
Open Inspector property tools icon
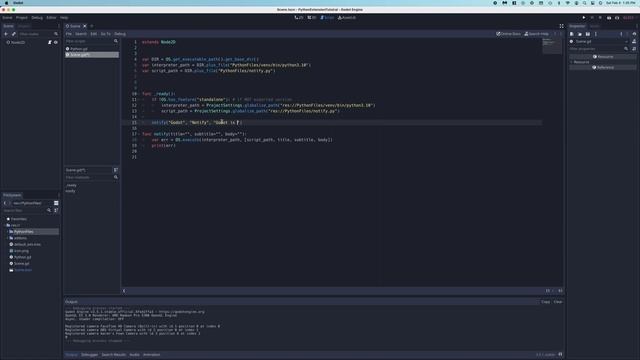634,49
